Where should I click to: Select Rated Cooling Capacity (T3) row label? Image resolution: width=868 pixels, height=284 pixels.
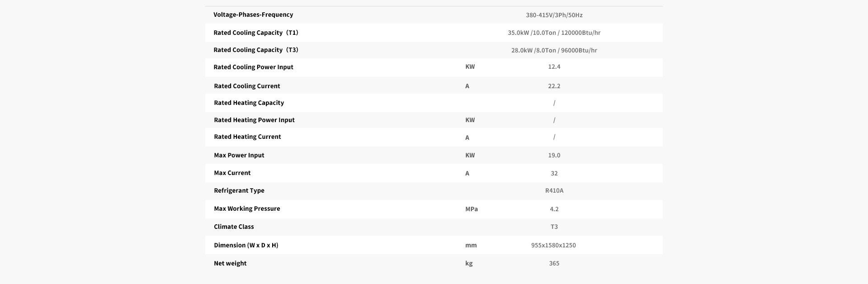pyautogui.click(x=256, y=50)
